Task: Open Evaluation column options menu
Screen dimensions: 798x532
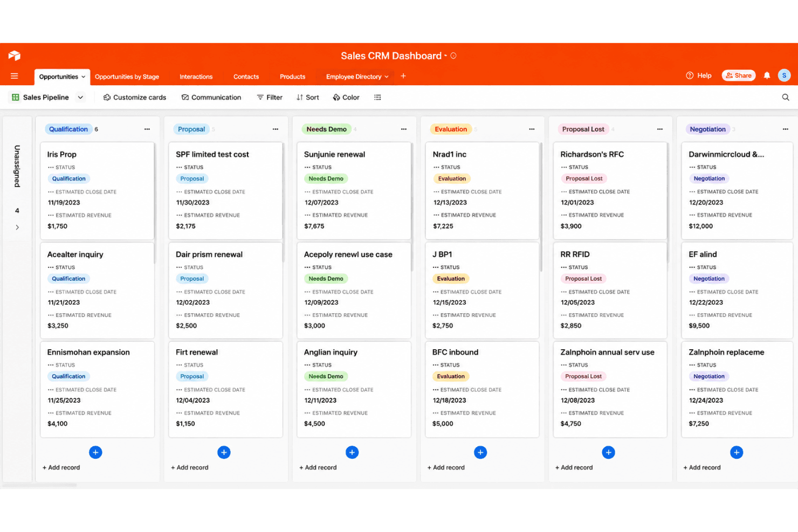Action: (532, 129)
